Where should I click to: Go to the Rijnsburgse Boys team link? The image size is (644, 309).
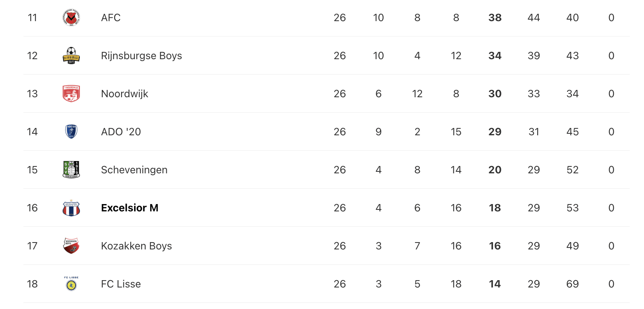click(141, 56)
